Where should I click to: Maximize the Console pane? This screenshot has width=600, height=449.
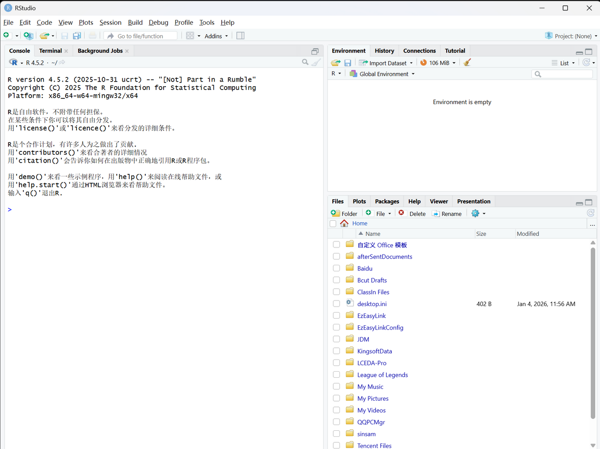314,51
